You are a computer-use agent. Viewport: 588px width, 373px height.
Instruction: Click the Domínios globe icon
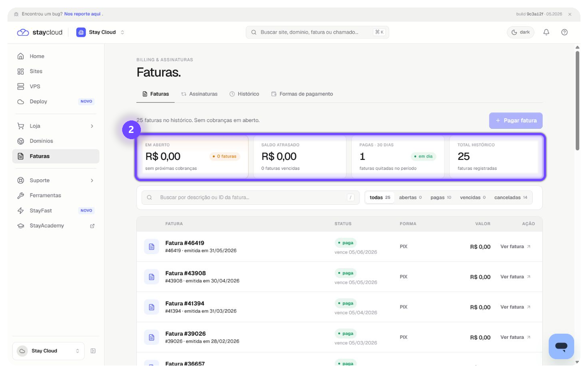pyautogui.click(x=20, y=141)
